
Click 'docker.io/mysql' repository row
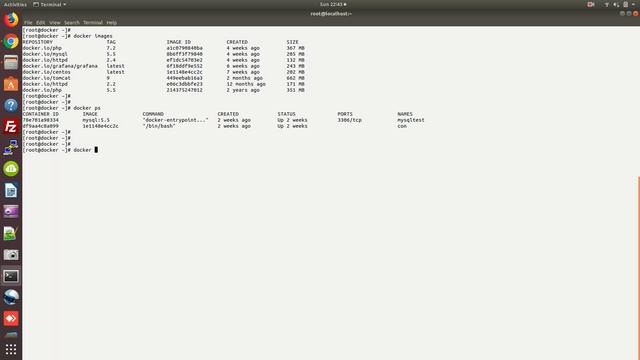[45, 54]
